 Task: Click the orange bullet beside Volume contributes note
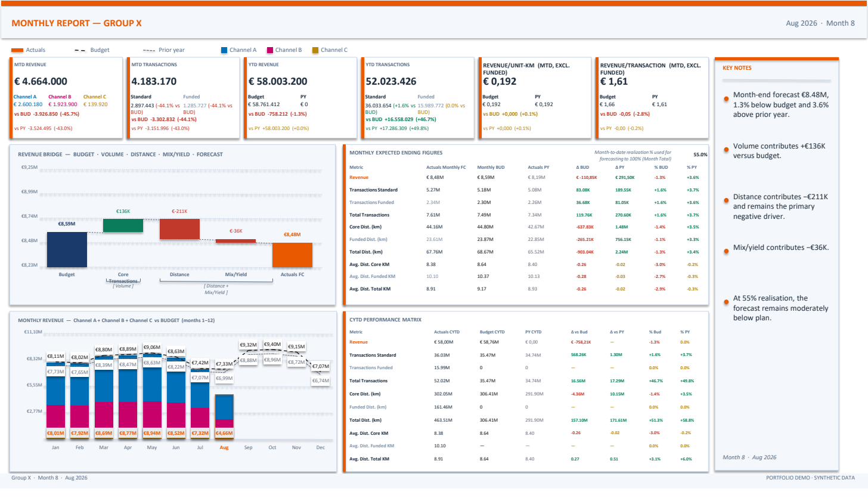726,150
